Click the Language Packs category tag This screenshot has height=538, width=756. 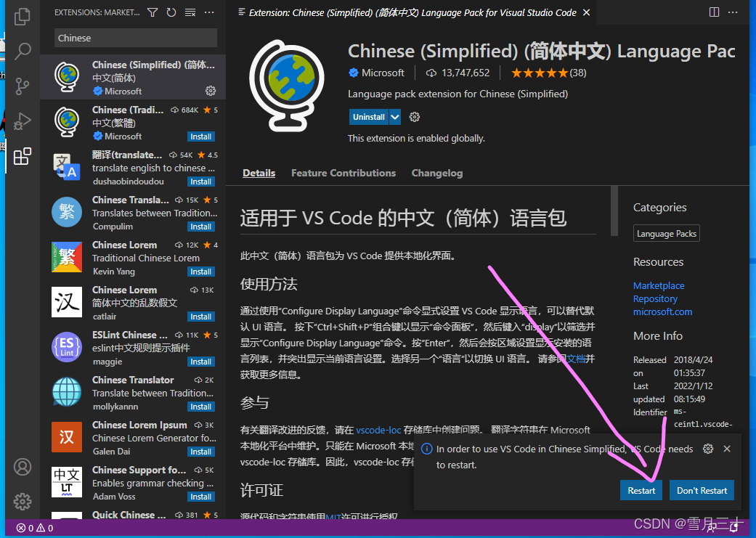(667, 233)
